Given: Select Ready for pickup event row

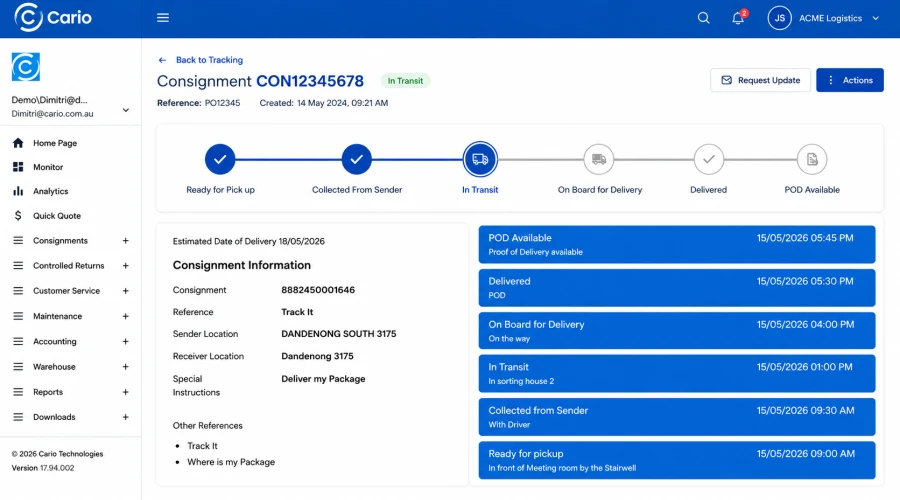Looking at the screenshot, I should click(677, 460).
